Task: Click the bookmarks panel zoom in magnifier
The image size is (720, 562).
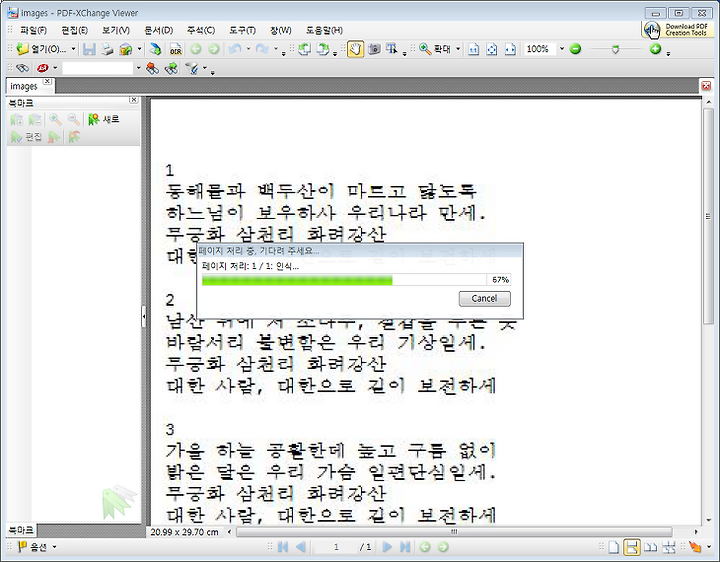Action: 55,119
